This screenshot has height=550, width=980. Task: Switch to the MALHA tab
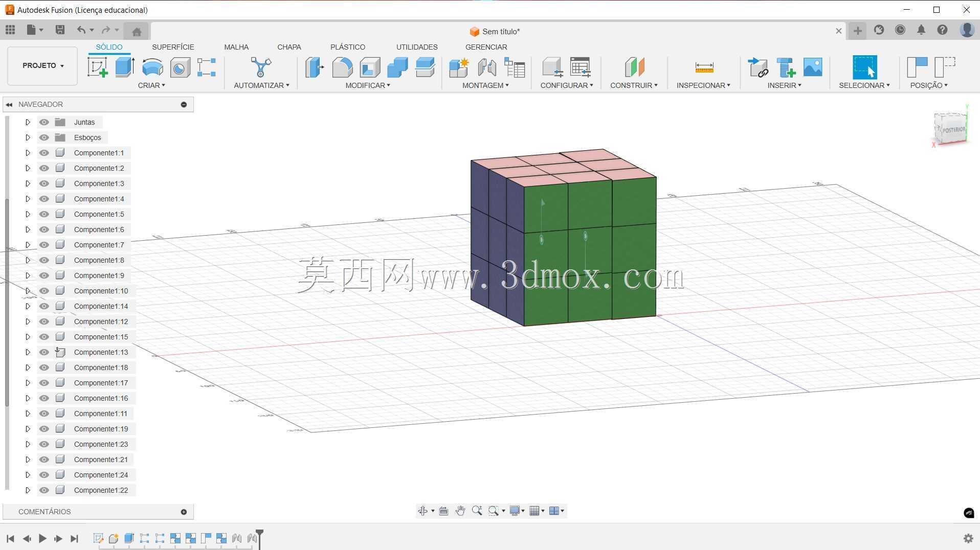(x=236, y=47)
